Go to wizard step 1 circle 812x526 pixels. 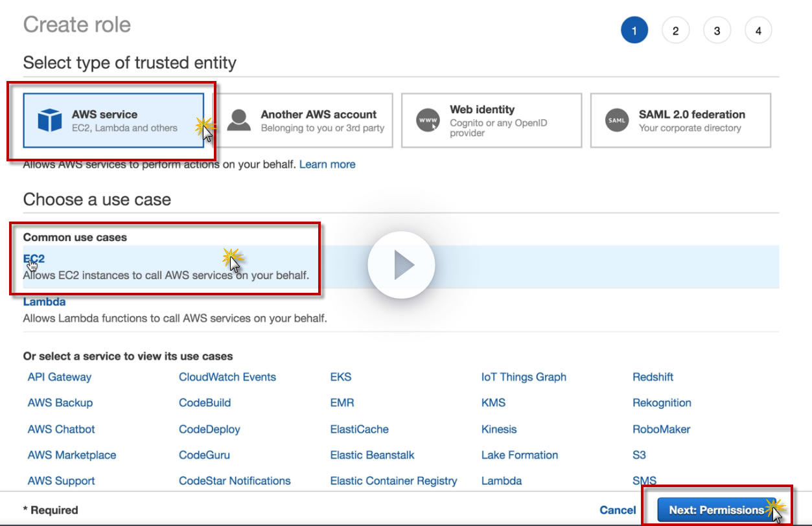point(634,30)
